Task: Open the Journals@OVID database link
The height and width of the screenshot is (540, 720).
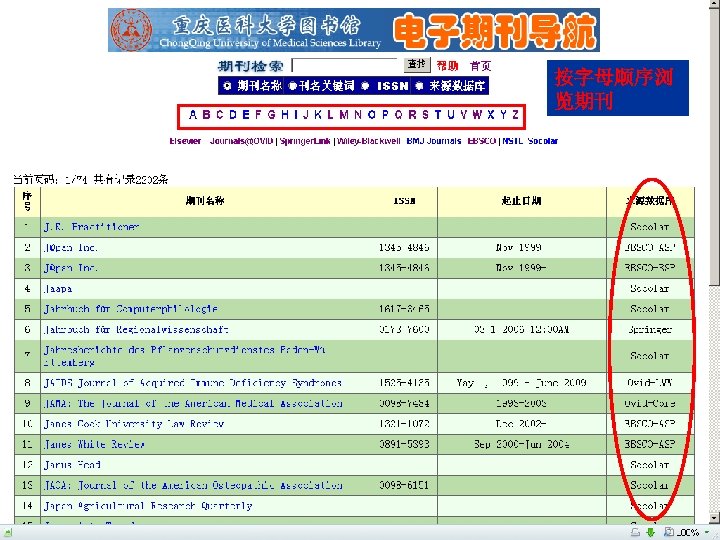Action: [242, 141]
